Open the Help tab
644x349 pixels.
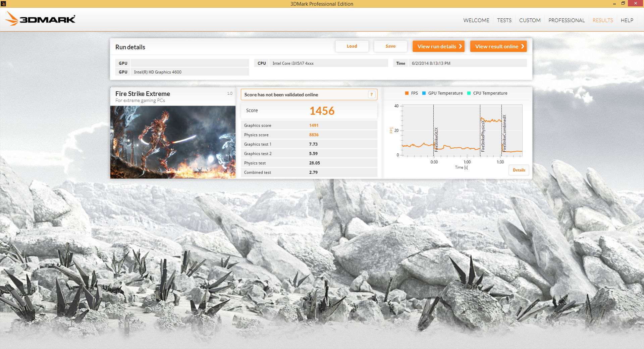[x=627, y=20]
